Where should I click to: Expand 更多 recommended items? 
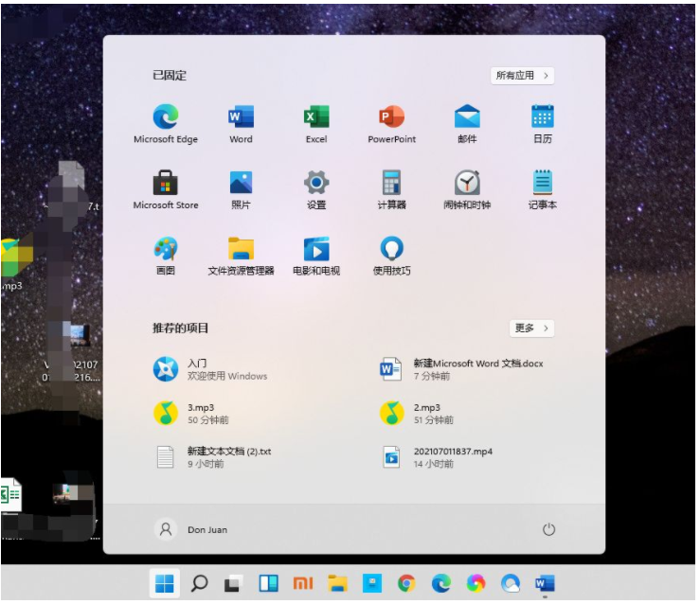tap(531, 328)
